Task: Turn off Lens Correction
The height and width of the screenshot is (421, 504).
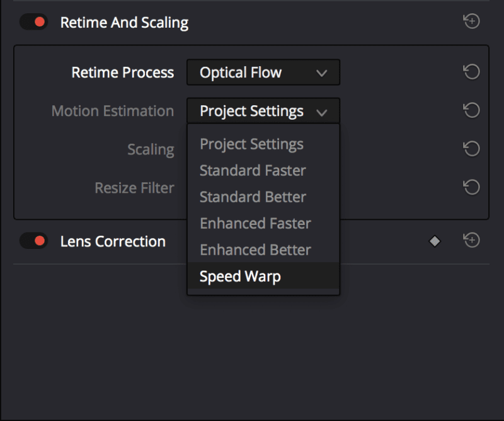Action: 33,241
